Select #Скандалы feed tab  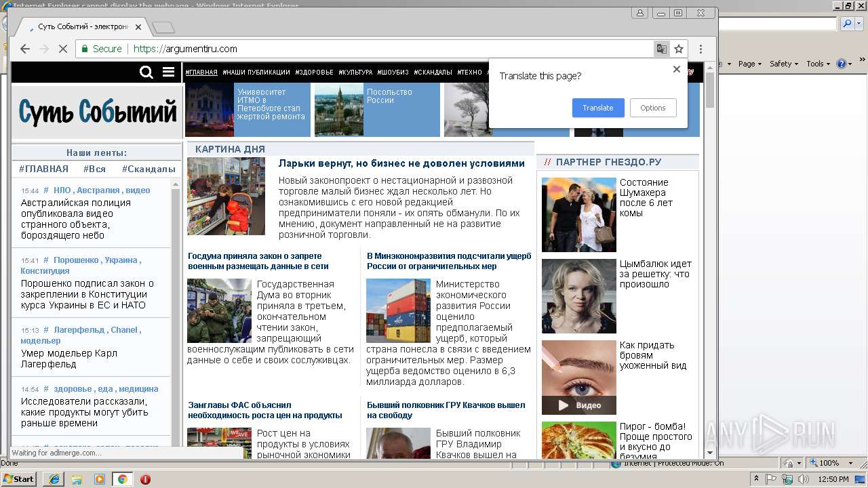click(149, 169)
